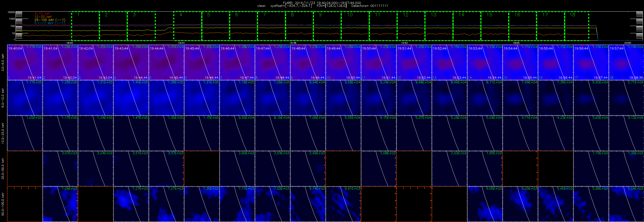Screen dimensions: 644x222
Task: Click the 6.0-12.0 keV row label
Action: pyautogui.click(x=3, y=98)
